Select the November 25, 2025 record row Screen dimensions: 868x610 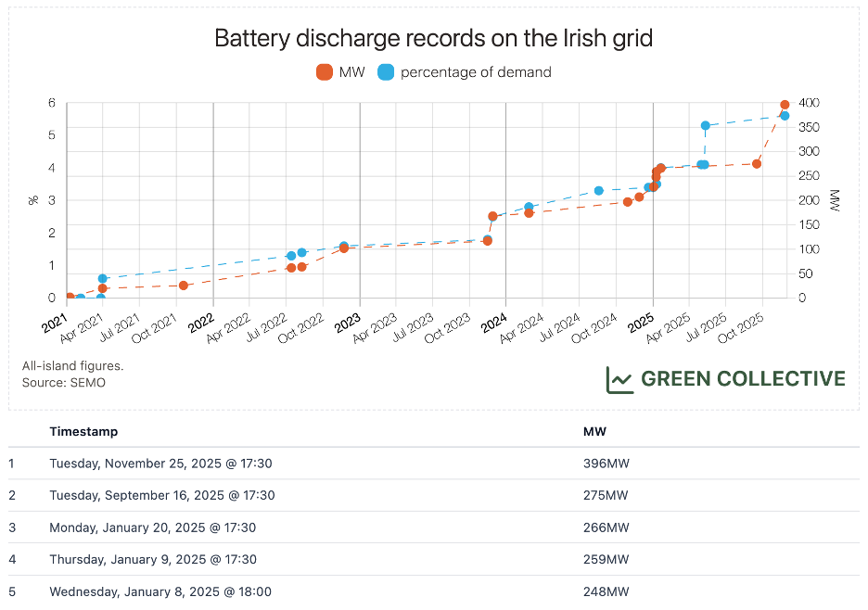click(160, 464)
